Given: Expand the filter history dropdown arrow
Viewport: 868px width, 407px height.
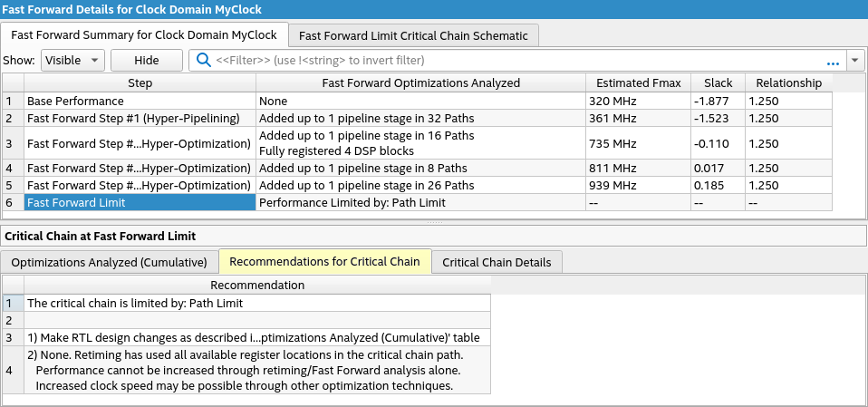Looking at the screenshot, I should click(x=855, y=61).
